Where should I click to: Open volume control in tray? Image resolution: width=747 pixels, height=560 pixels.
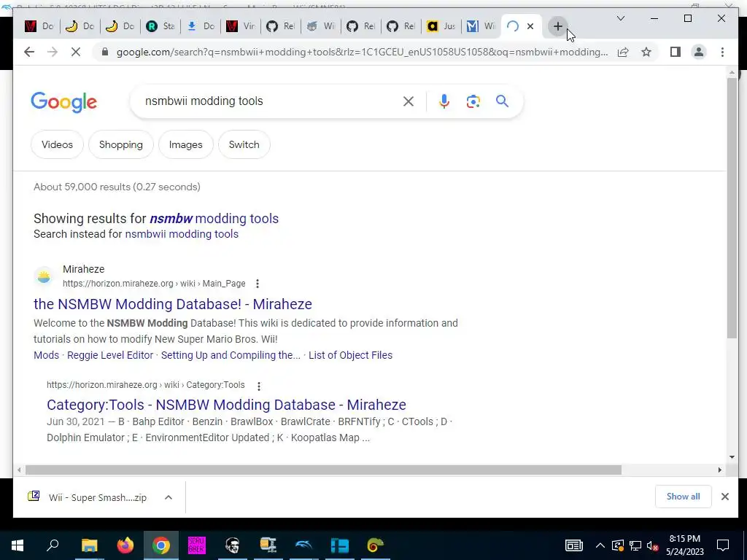(x=653, y=545)
